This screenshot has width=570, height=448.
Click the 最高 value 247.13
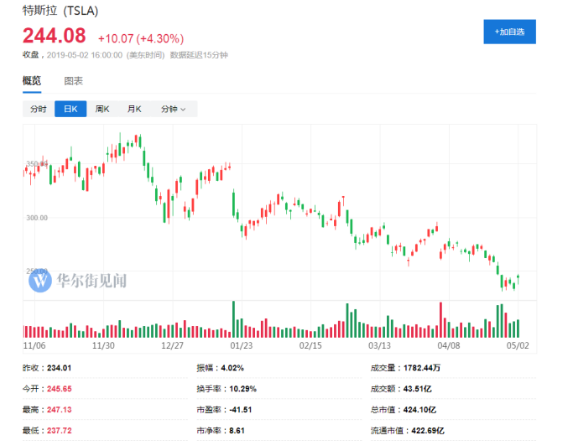(59, 410)
